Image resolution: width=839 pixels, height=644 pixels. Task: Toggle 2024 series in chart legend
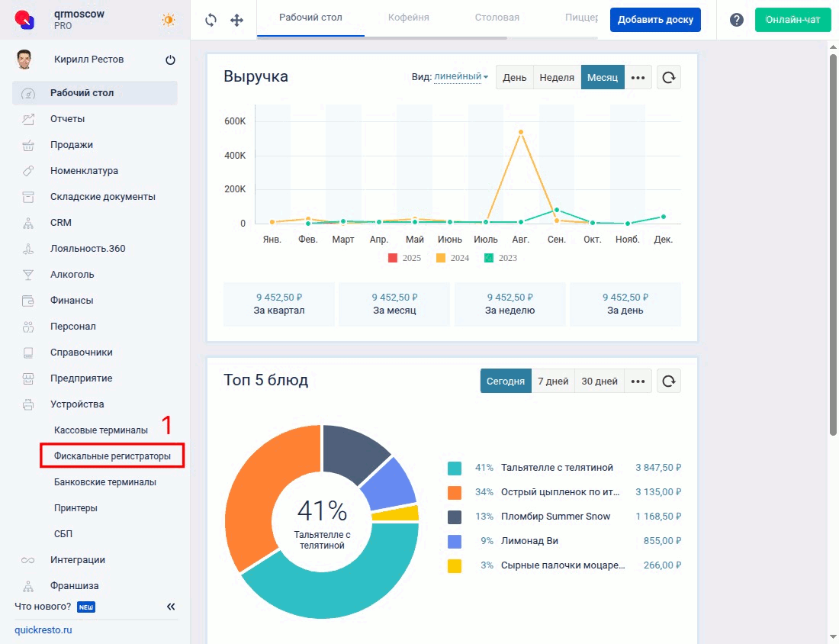(452, 258)
